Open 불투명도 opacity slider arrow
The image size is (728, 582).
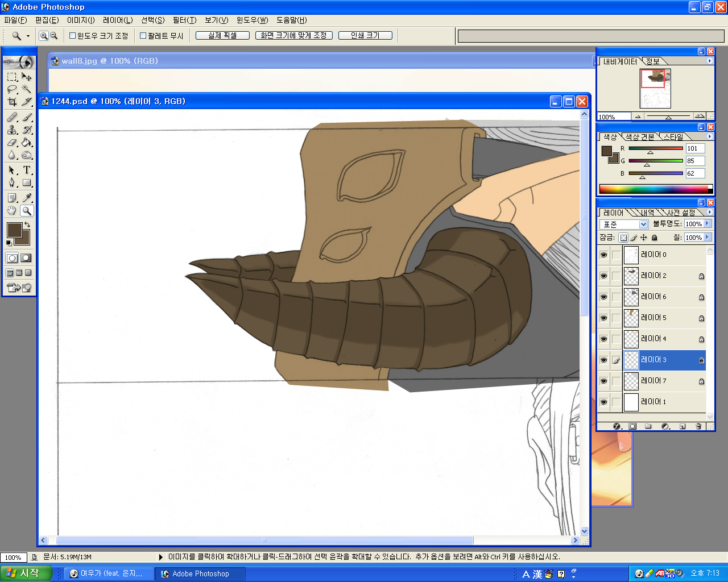[x=708, y=224]
